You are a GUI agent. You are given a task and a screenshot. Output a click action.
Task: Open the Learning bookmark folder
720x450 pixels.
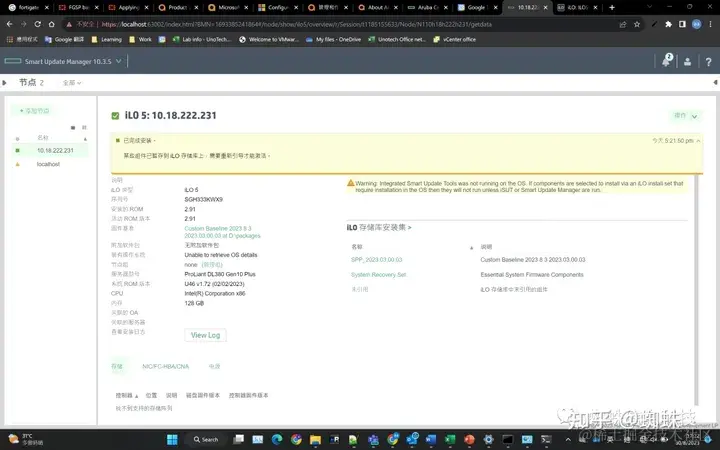click(107, 39)
